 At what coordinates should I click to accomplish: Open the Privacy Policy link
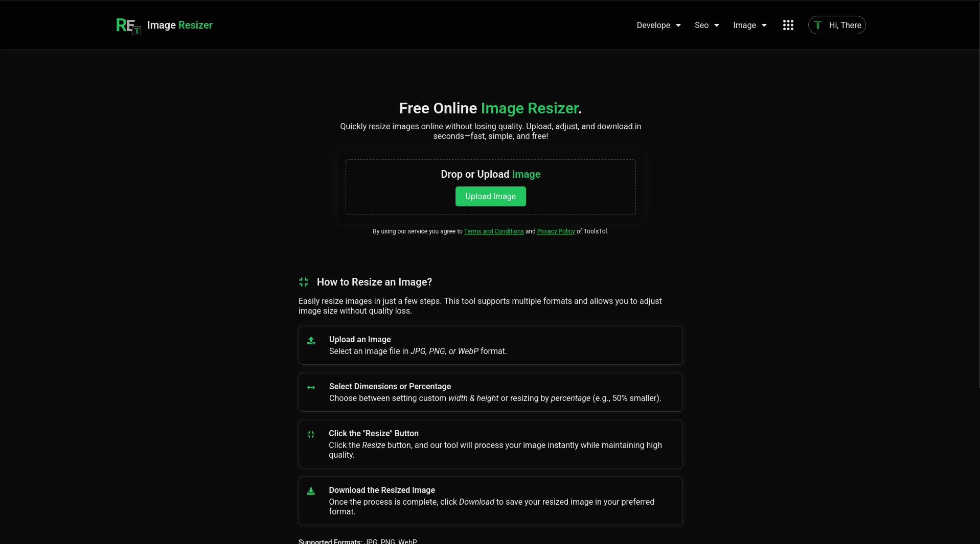pyautogui.click(x=556, y=231)
